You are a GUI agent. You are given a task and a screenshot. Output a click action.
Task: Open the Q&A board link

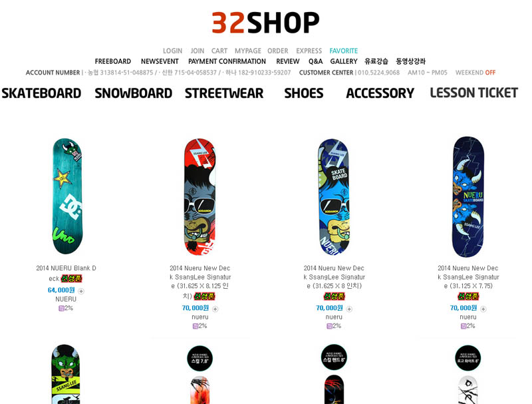315,61
